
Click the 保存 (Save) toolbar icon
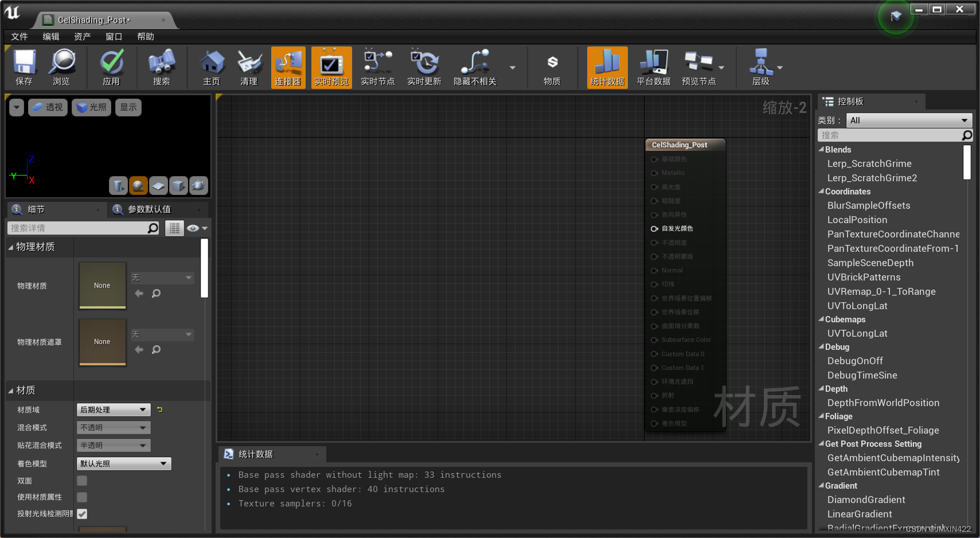pos(24,67)
